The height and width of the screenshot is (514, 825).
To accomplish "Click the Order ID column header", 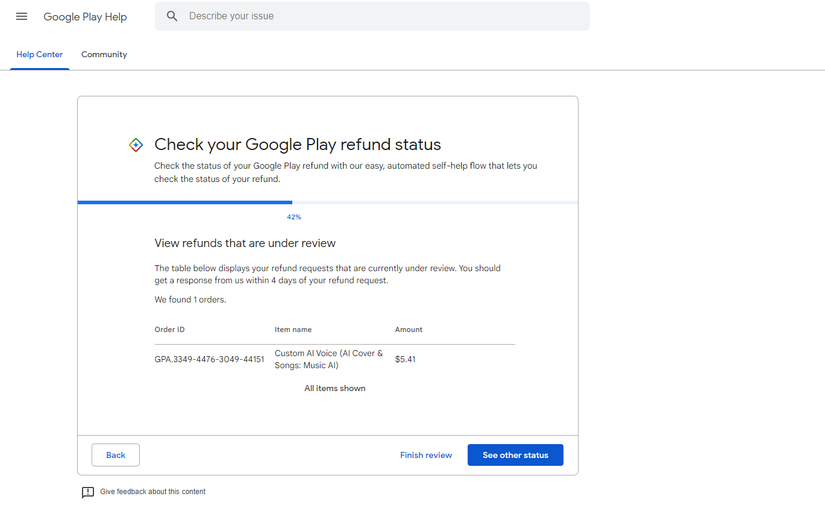I will [x=169, y=329].
